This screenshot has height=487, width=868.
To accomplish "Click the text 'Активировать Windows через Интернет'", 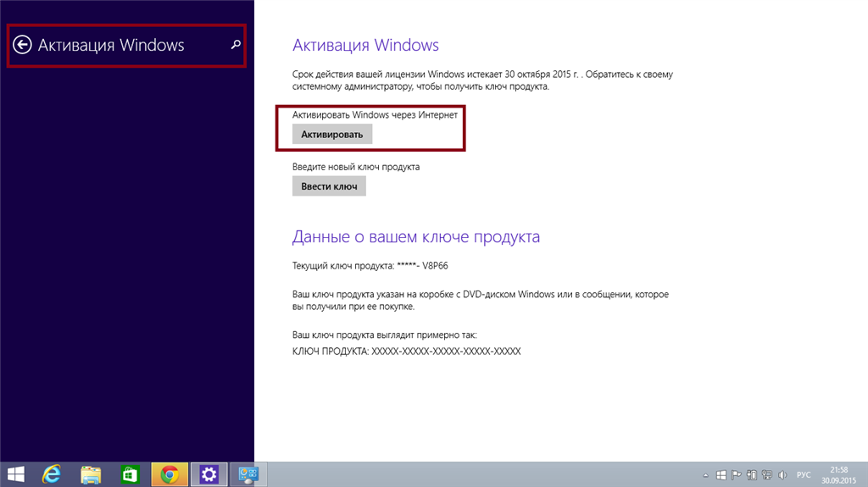I will [375, 114].
